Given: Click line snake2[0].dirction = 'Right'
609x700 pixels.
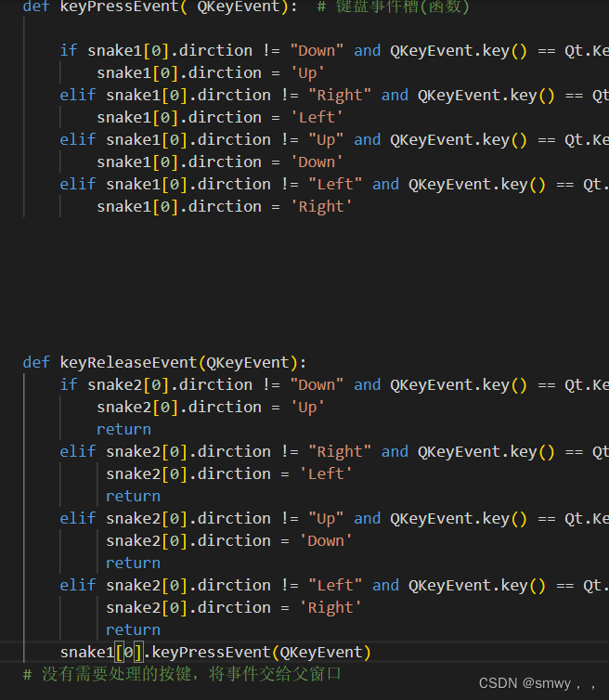Looking at the screenshot, I should coord(234,607).
